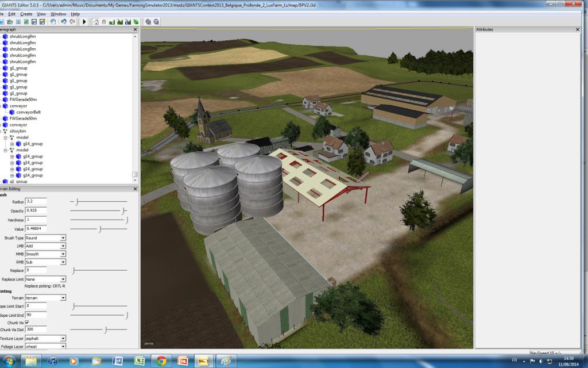
Task: Click the Save file toolbar icon
Action: pyautogui.click(x=34, y=22)
